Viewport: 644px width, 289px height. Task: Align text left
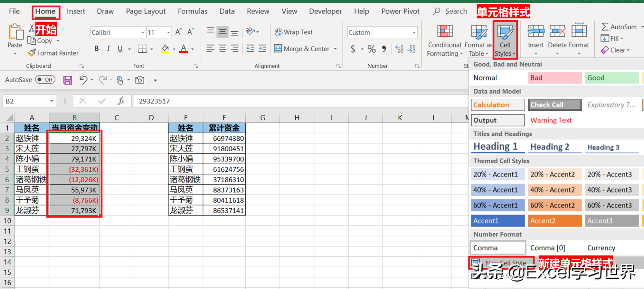tap(211, 49)
